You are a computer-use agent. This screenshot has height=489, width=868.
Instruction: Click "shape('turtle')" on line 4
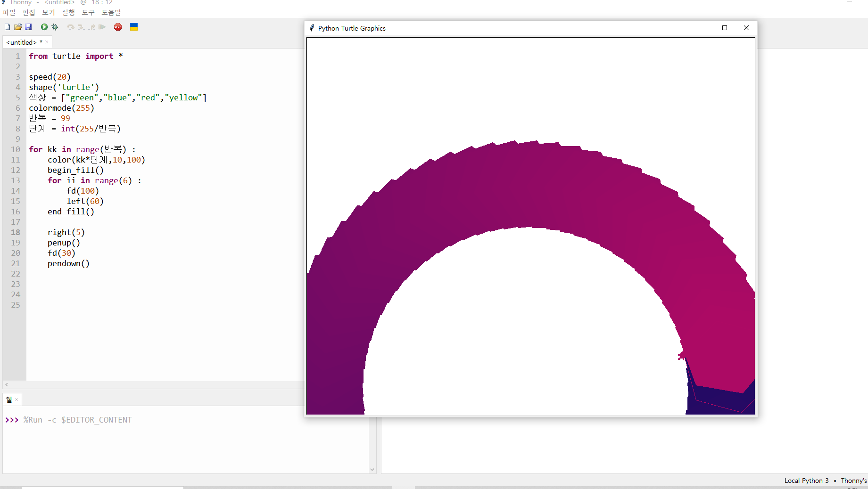(64, 87)
